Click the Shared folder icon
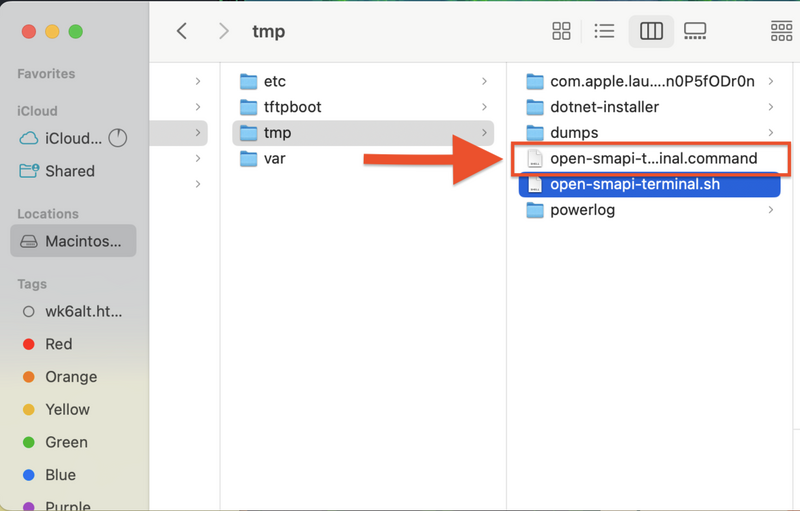The image size is (800, 511). [29, 171]
